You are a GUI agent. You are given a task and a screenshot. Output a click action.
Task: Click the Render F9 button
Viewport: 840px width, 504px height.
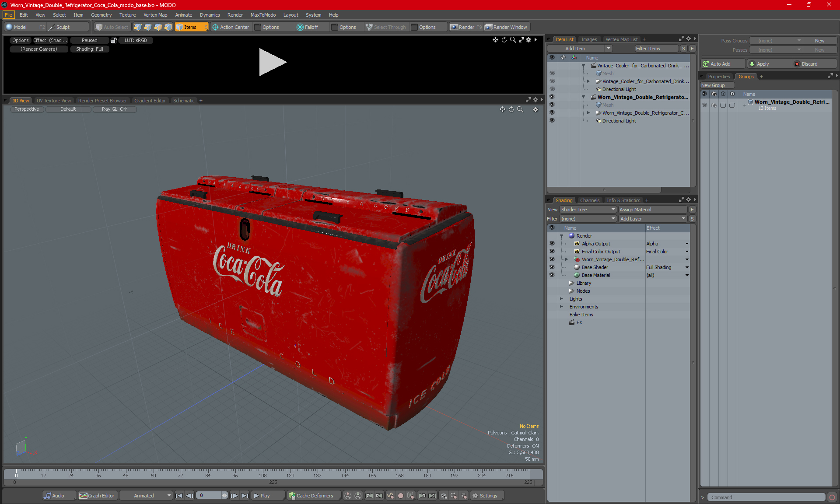[x=466, y=27]
